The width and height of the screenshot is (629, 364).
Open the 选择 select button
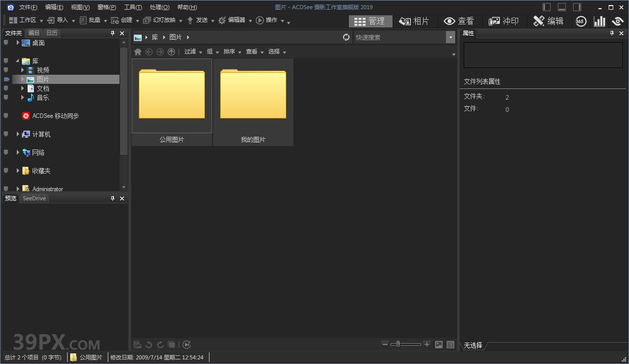(277, 52)
